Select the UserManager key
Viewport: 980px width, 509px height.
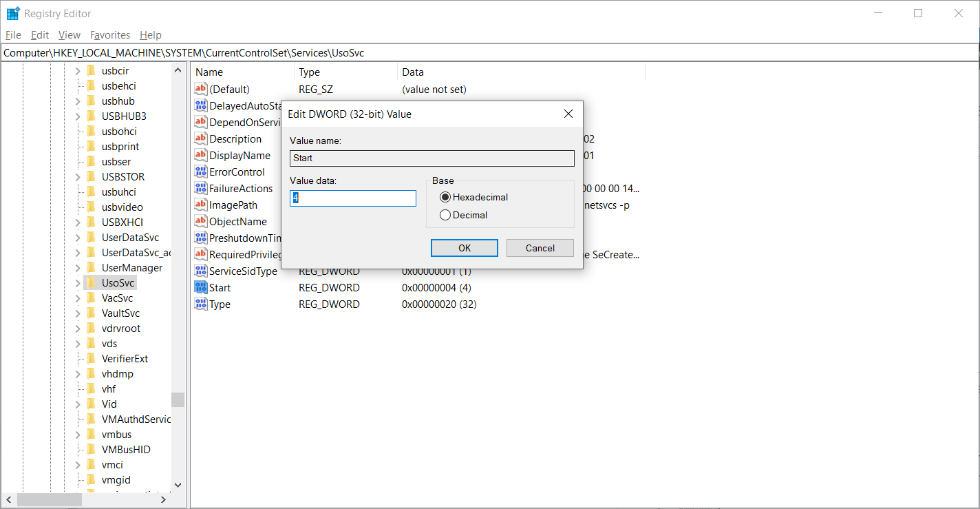click(132, 267)
